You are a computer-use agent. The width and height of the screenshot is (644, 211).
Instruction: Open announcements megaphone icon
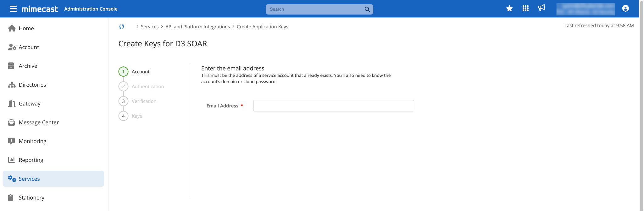(x=541, y=8)
